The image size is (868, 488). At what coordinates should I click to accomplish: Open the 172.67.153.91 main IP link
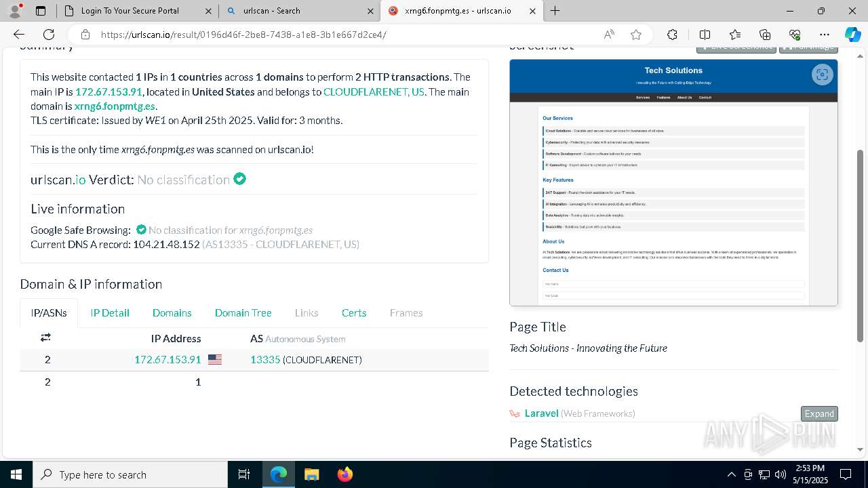108,92
